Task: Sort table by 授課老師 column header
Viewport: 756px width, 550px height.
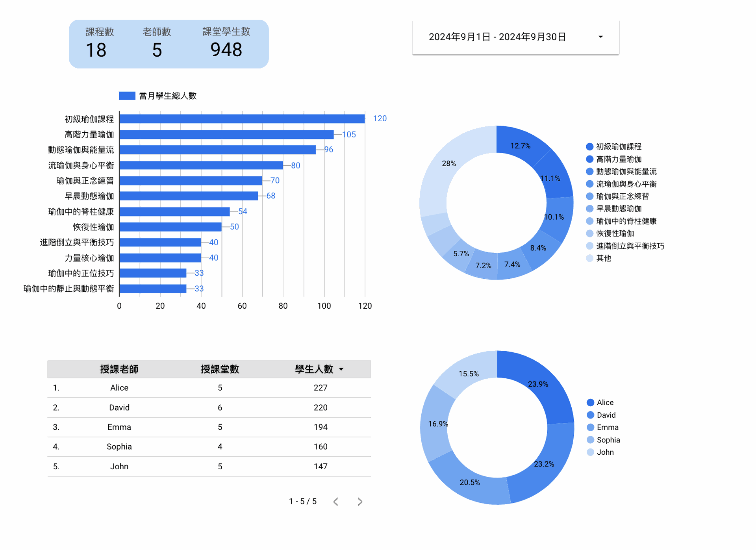Action: [119, 369]
